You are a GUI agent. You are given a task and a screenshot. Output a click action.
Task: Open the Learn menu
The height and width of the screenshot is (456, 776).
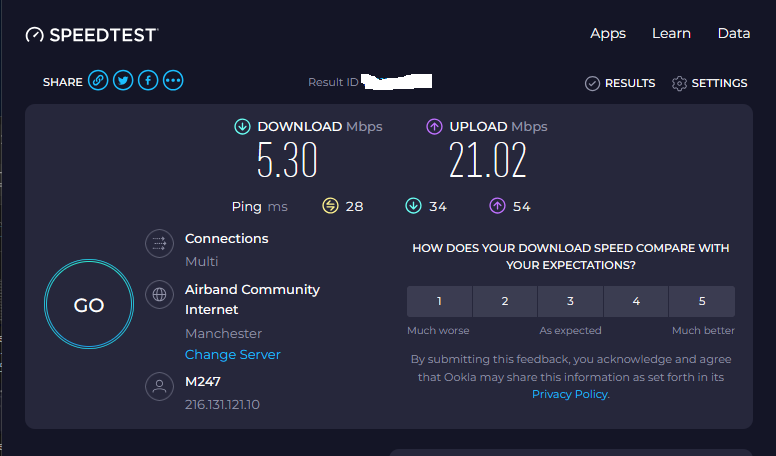pyautogui.click(x=671, y=33)
